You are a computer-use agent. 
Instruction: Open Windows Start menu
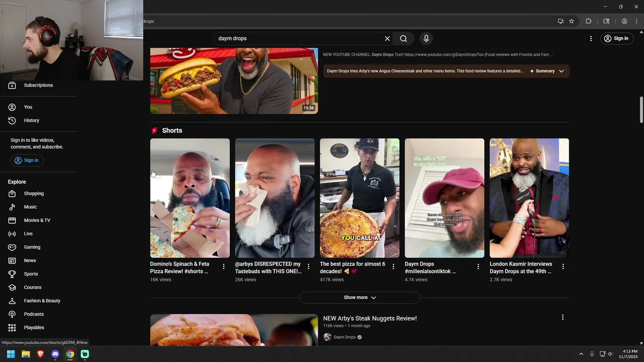click(11, 354)
